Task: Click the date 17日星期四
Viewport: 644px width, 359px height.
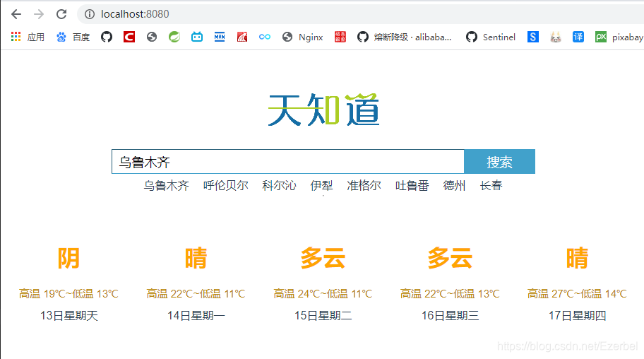Action: click(x=577, y=315)
